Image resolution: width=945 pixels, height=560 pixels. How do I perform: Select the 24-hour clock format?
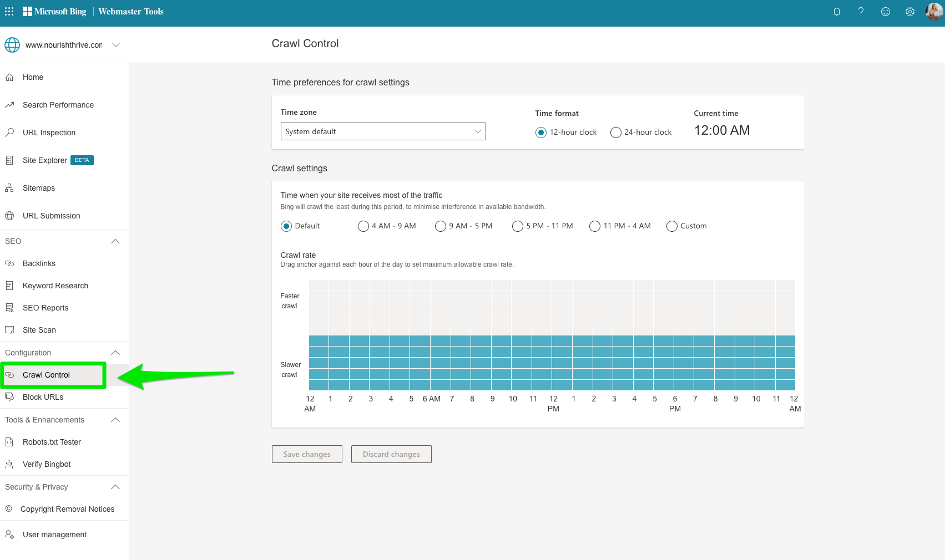click(615, 132)
